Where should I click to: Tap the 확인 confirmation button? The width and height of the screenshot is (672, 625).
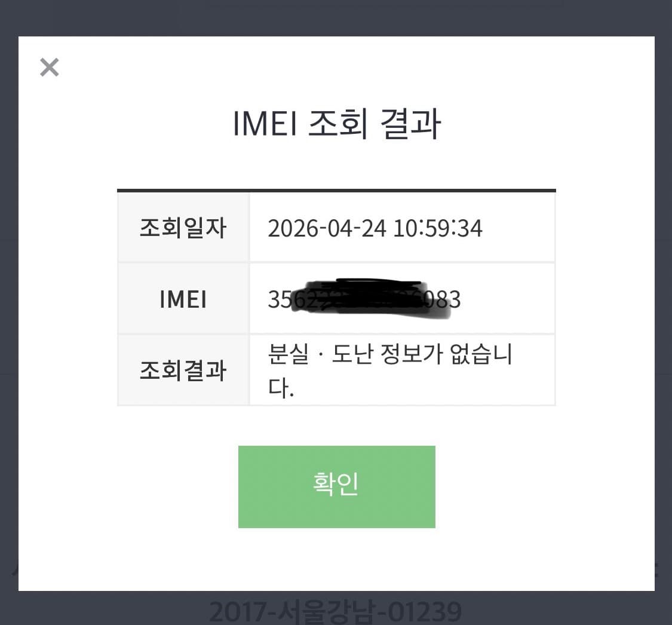(x=336, y=486)
